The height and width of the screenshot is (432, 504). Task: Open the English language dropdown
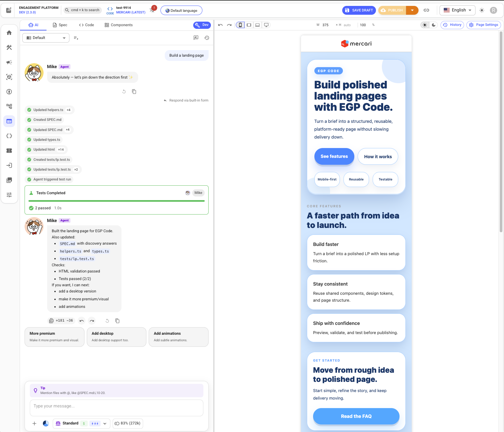click(457, 10)
